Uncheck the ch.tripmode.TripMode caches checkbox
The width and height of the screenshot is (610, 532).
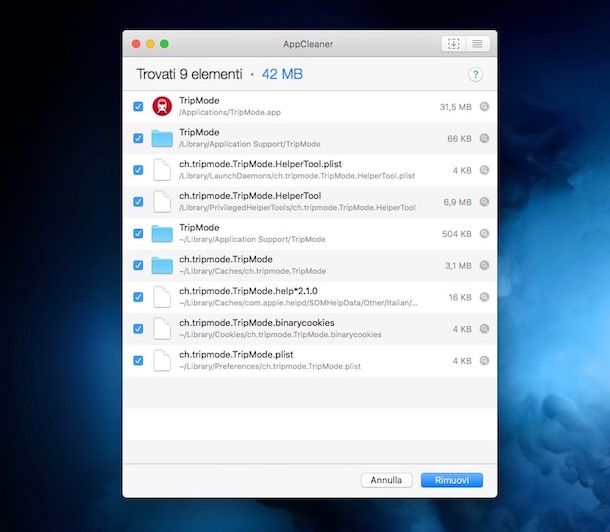pos(138,265)
